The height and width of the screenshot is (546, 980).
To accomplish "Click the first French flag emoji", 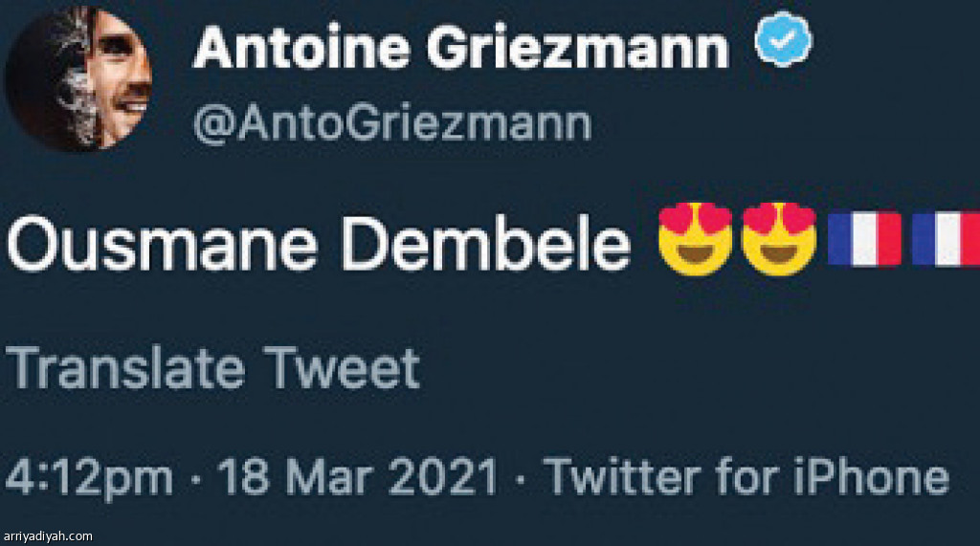I will [864, 238].
